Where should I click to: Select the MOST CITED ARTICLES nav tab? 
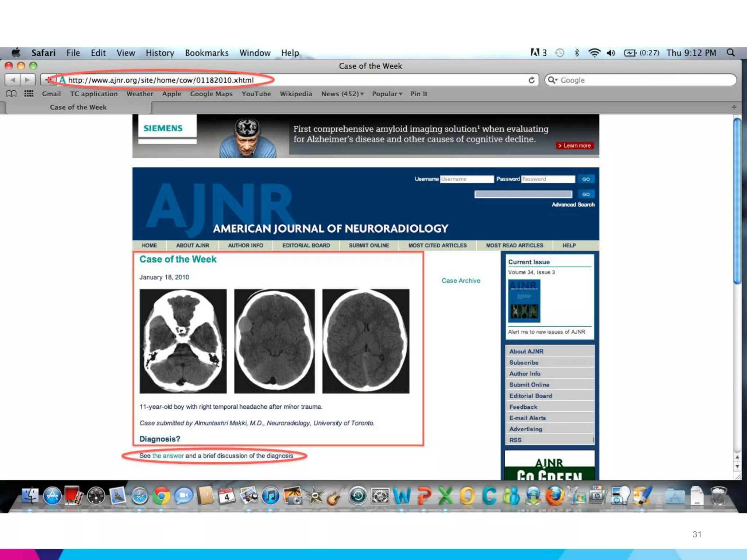pos(437,245)
